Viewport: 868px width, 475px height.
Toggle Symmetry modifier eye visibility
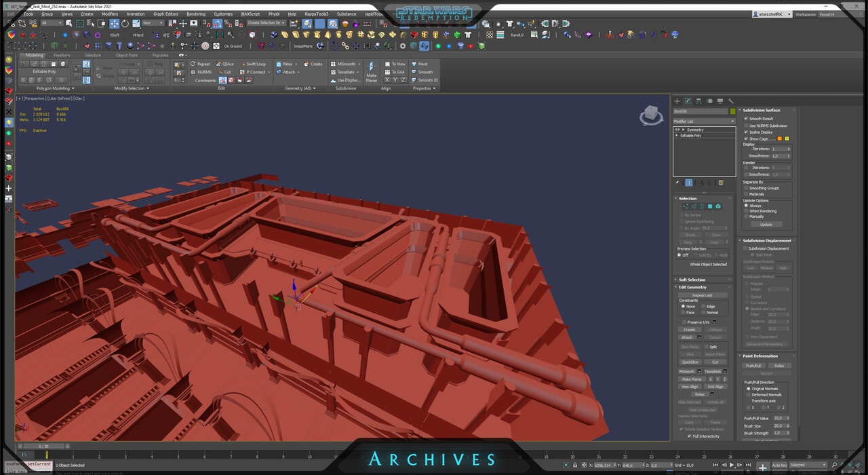(x=677, y=130)
